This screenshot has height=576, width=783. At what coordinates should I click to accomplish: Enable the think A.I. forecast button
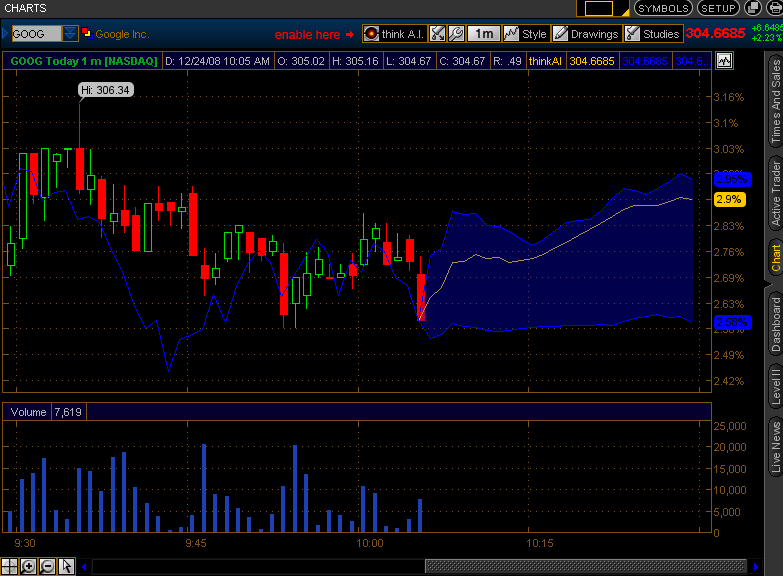[x=394, y=34]
